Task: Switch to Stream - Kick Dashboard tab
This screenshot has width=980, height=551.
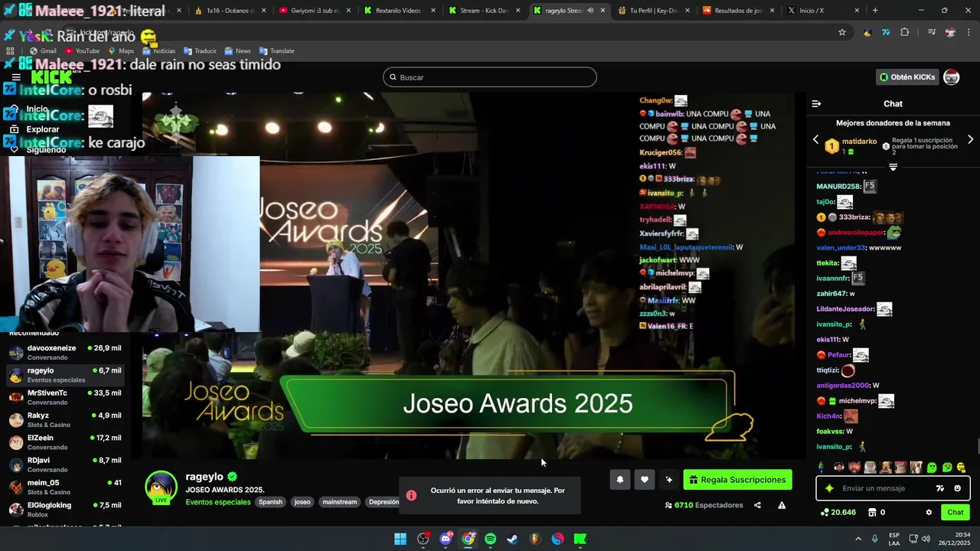Action: click(483, 11)
